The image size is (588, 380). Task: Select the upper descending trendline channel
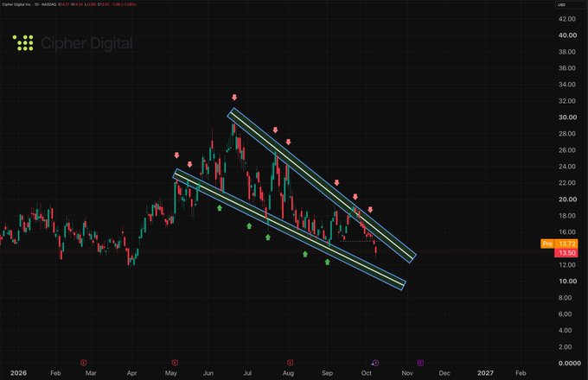pos(322,186)
